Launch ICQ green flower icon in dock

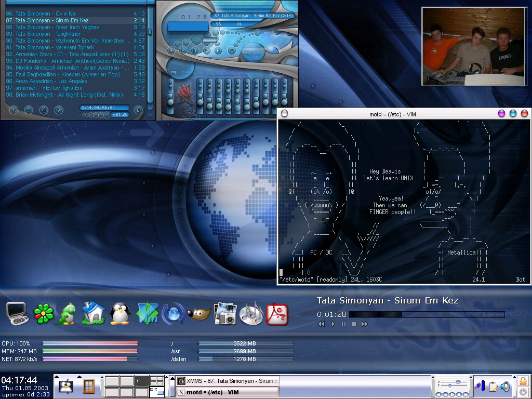tap(44, 313)
